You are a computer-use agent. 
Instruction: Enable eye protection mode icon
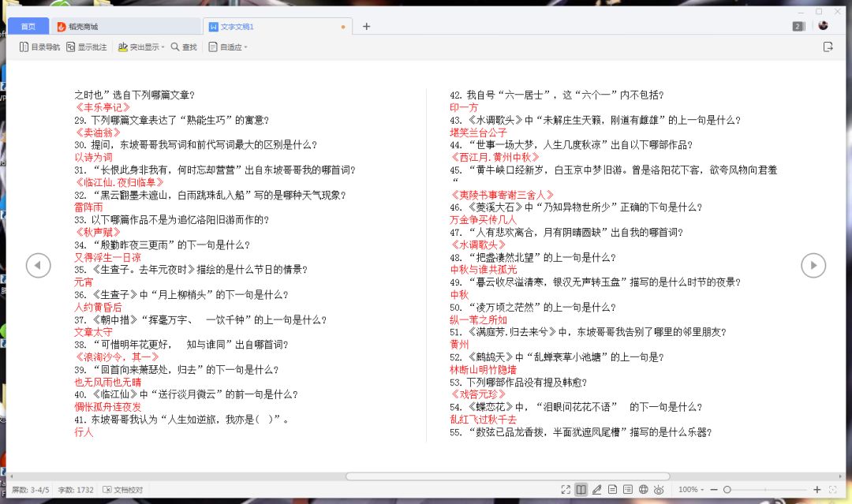pyautogui.click(x=659, y=490)
